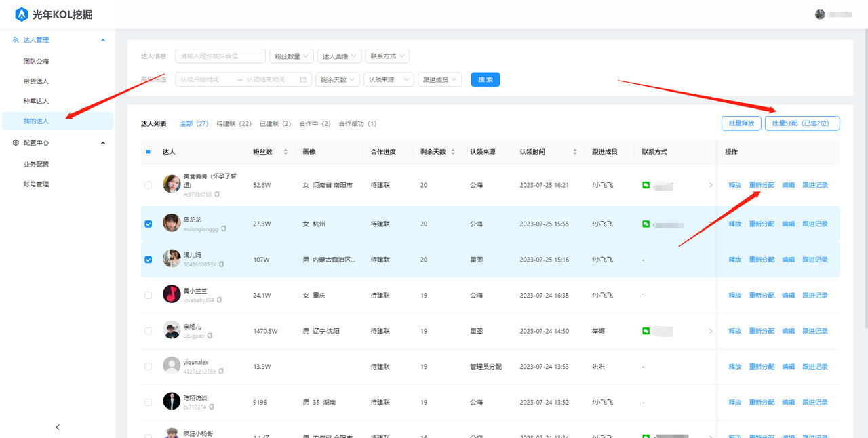This screenshot has width=868, height=438.
Task: Click the 达人信息 nickname input field
Action: [x=220, y=56]
